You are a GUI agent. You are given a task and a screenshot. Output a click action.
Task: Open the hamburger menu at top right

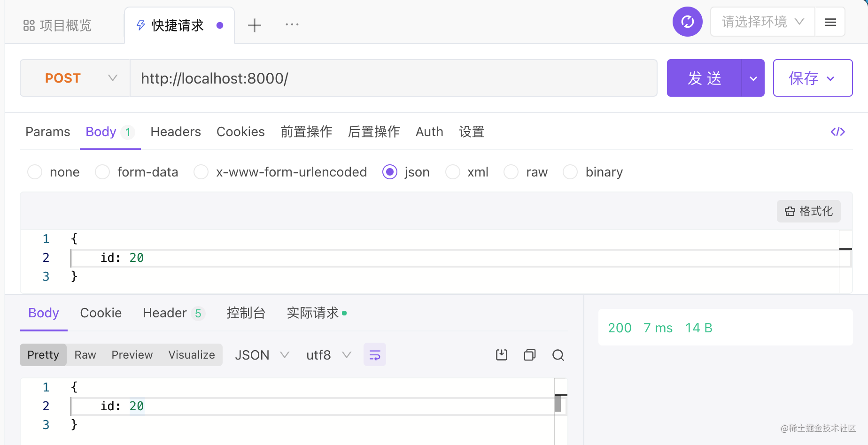coord(829,22)
